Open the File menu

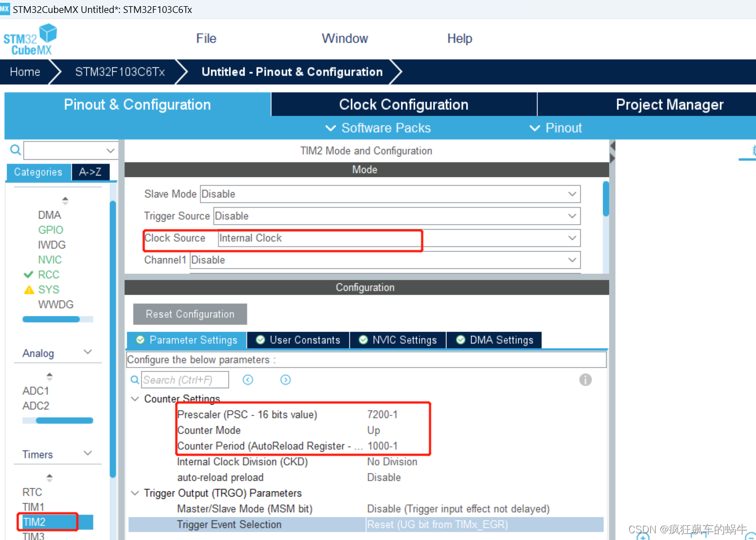(206, 38)
